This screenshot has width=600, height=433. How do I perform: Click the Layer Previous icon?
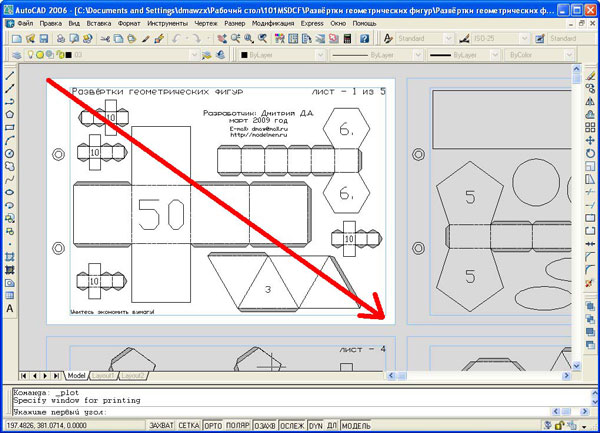[x=220, y=55]
